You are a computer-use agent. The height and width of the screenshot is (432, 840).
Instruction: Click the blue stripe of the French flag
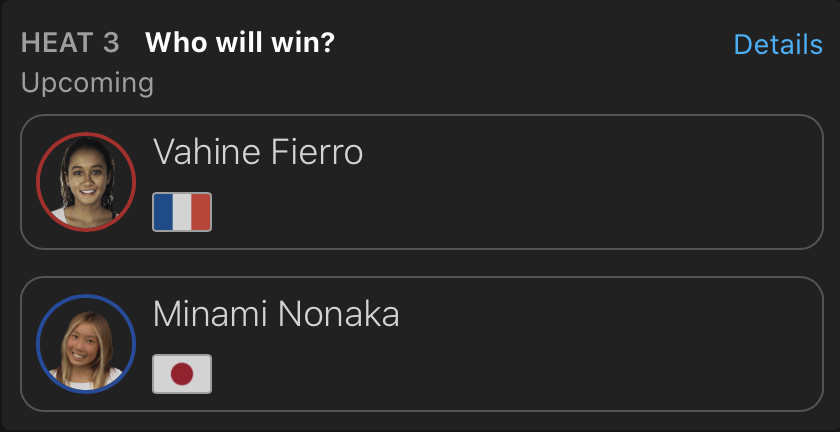[163, 212]
